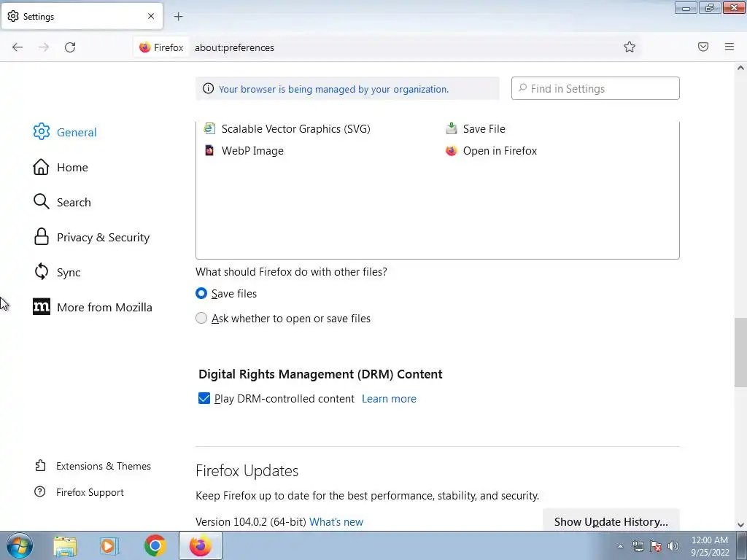Click the forward navigation arrow
The width and height of the screenshot is (747, 560).
[x=44, y=47]
